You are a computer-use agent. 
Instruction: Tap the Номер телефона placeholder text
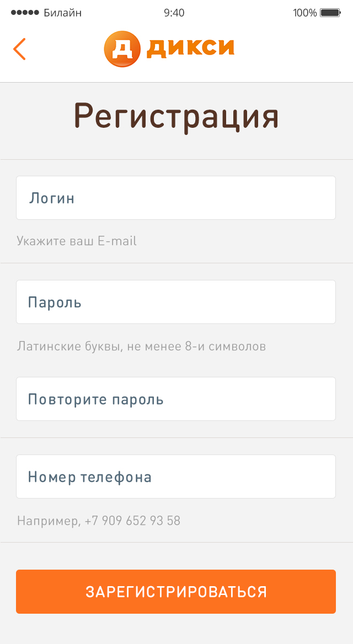tap(89, 477)
